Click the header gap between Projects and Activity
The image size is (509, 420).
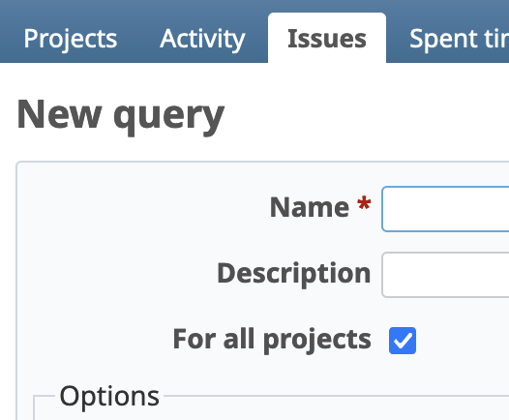[138, 39]
